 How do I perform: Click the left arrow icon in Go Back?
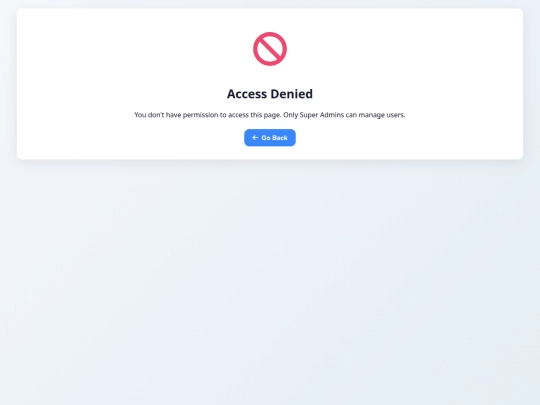pos(255,138)
